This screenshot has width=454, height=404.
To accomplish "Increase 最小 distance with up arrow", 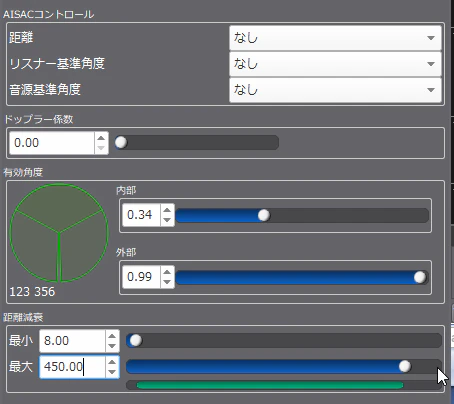I will pyautogui.click(x=112, y=336).
